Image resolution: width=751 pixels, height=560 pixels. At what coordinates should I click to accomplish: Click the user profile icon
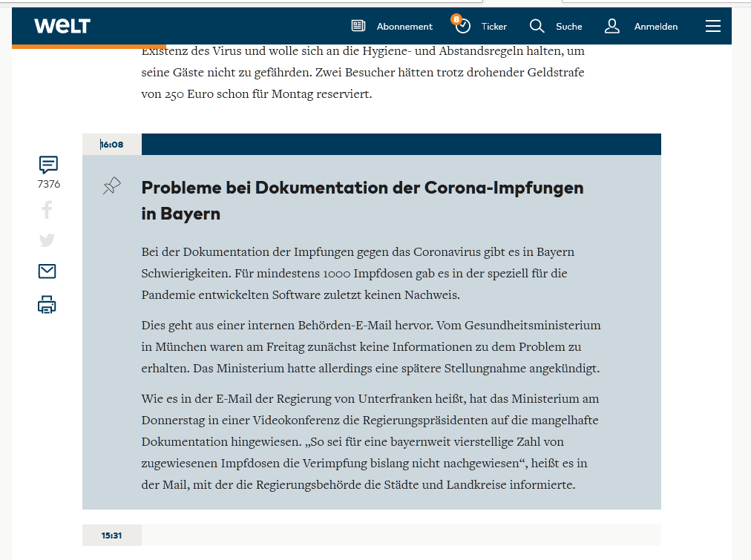[x=612, y=26]
